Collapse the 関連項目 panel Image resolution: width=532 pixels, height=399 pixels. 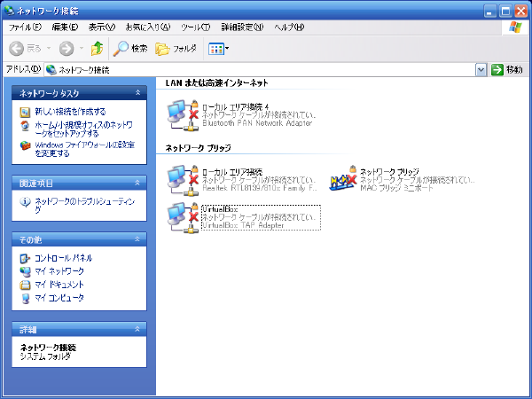[x=137, y=183]
